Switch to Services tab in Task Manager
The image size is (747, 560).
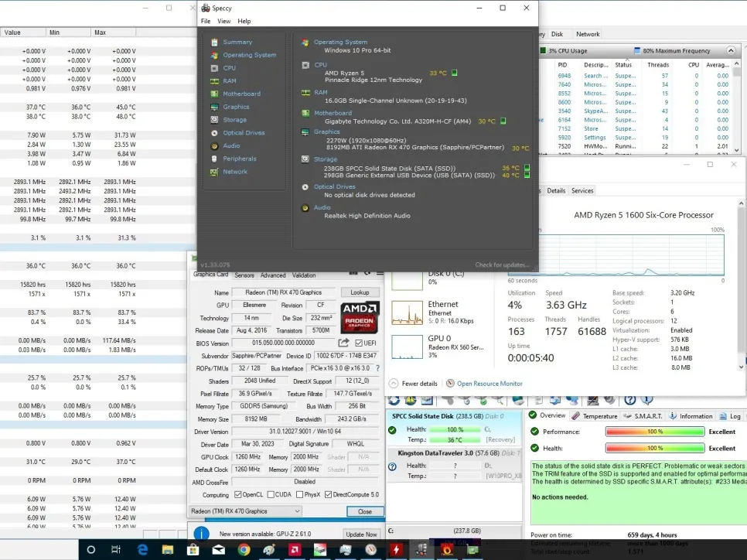[x=582, y=190]
